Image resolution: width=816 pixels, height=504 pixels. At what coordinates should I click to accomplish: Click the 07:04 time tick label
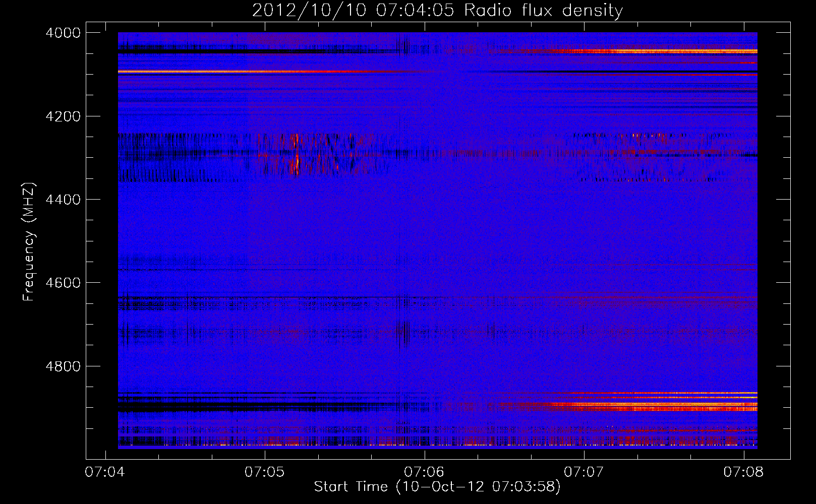(105, 472)
